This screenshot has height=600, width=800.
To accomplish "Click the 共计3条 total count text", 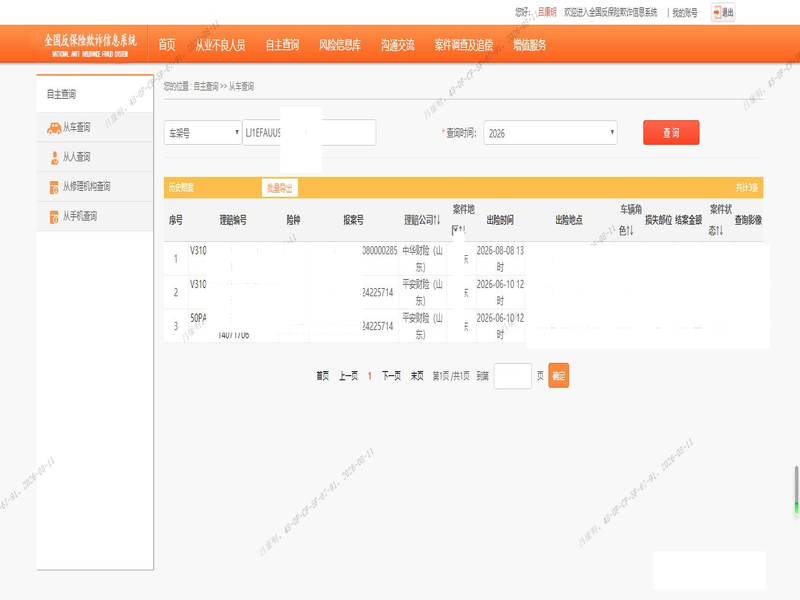I will pos(747,188).
